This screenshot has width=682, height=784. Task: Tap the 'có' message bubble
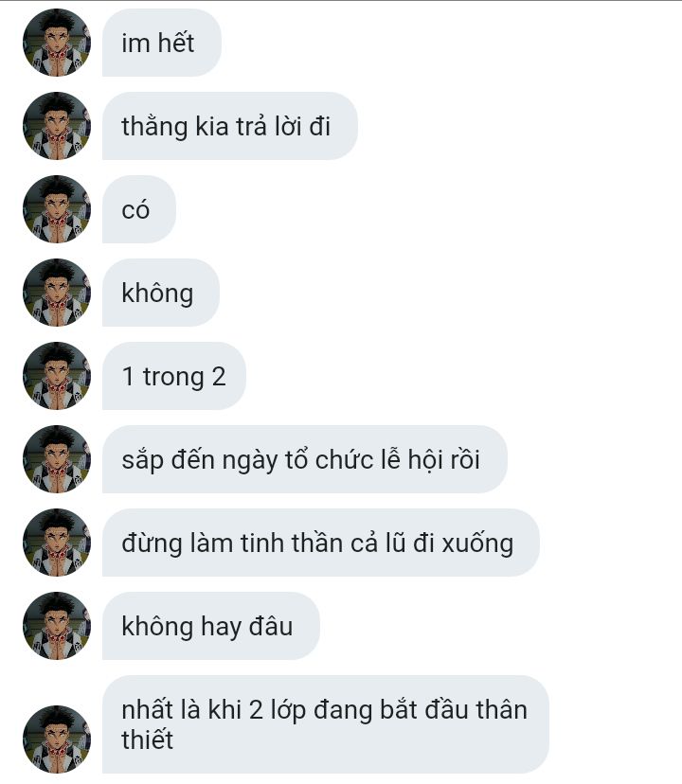(x=139, y=209)
